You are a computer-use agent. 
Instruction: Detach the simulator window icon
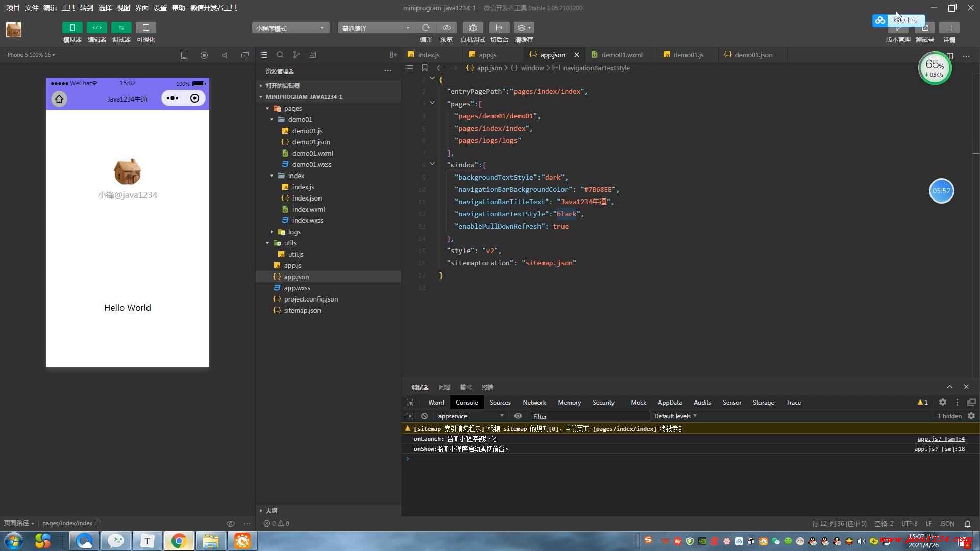tap(245, 55)
